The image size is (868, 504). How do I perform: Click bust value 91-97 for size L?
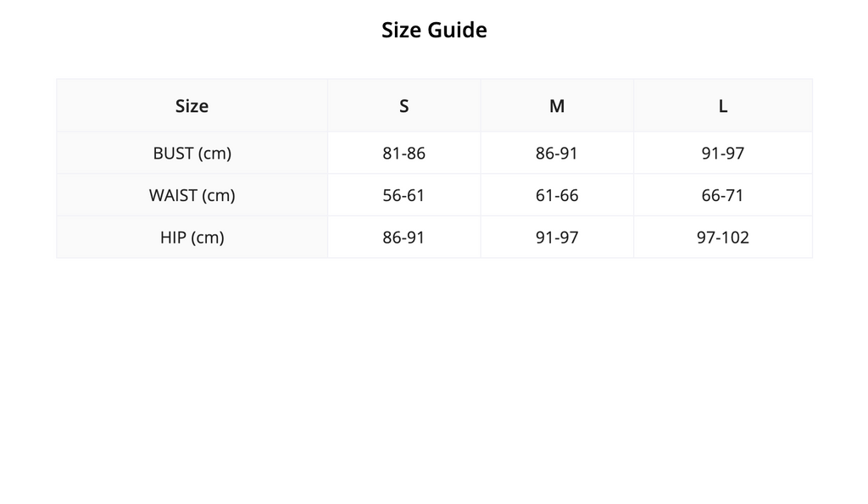coord(723,153)
